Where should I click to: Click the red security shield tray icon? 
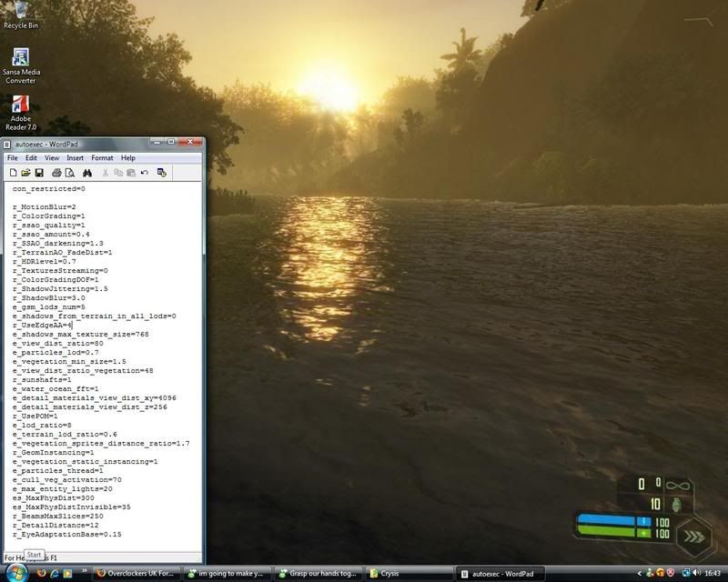[x=671, y=573]
